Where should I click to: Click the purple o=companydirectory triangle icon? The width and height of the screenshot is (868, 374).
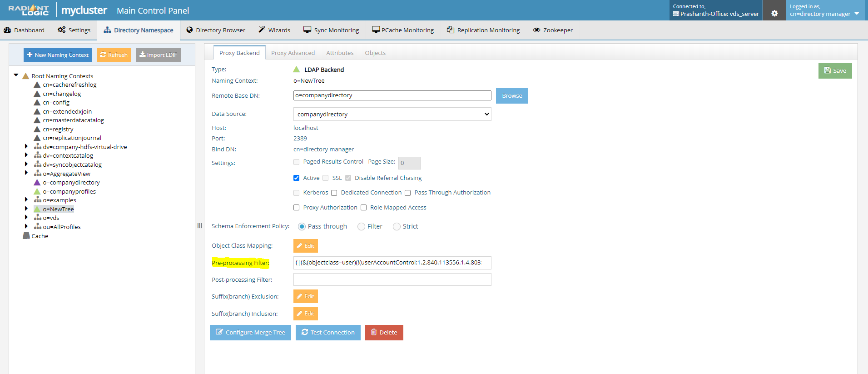coord(37,182)
